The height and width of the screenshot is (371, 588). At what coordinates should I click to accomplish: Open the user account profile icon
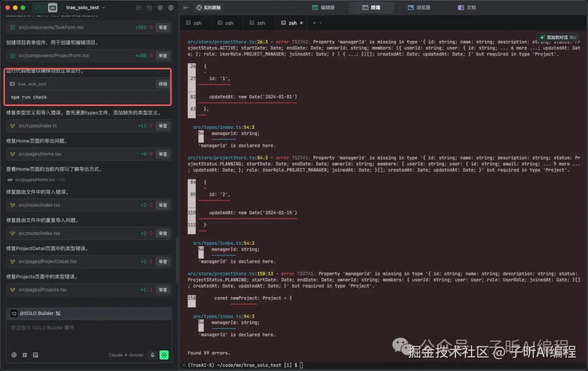point(171,8)
